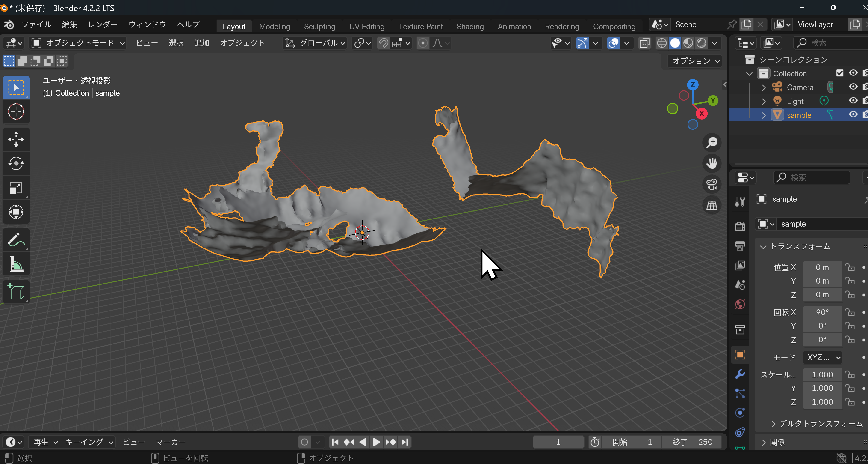Select the Measure tool

coord(16,264)
